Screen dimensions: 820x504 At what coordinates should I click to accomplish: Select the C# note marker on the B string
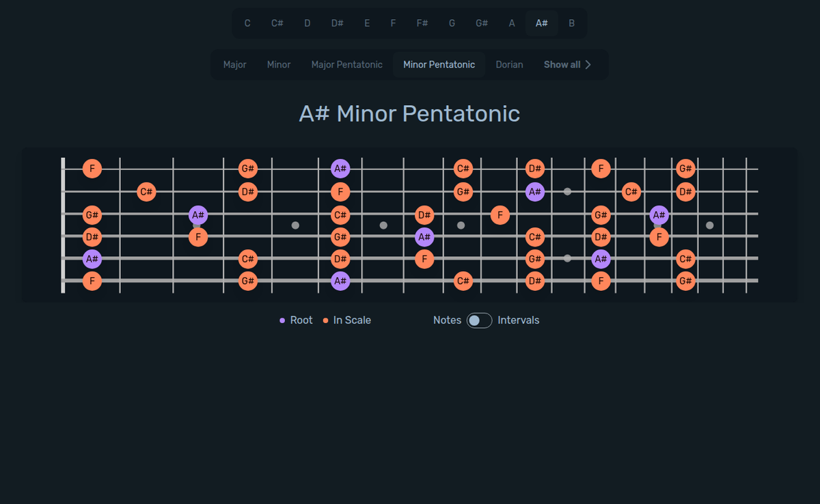point(146,192)
